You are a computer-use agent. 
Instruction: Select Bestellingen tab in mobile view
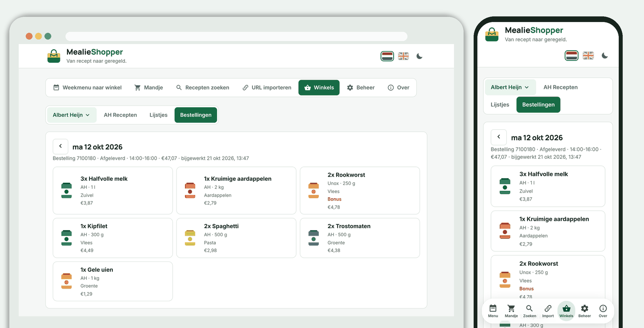(x=538, y=104)
